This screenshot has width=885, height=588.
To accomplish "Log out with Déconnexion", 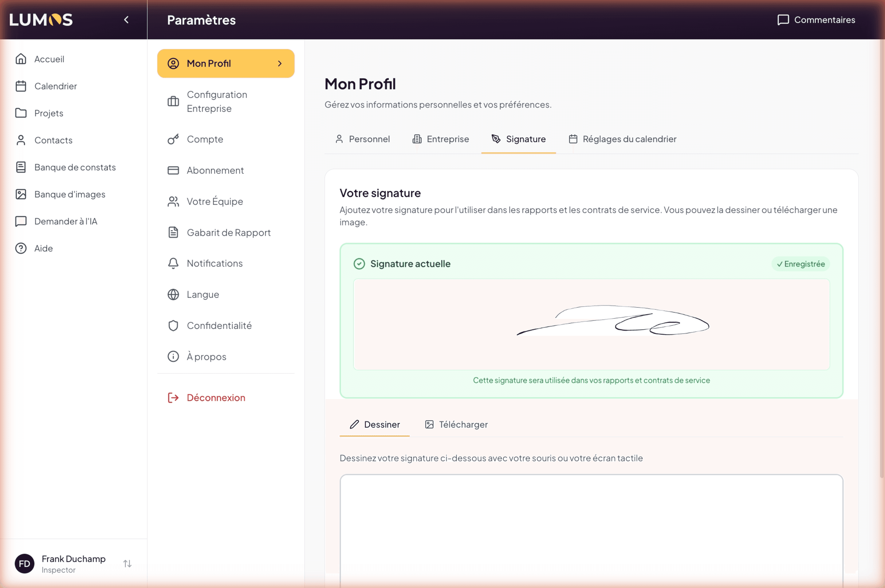I will [226, 398].
